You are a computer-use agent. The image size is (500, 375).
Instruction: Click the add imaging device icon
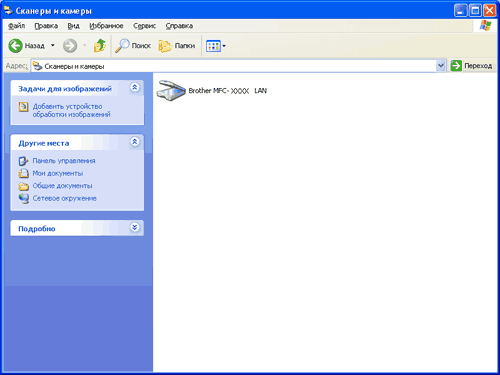point(23,107)
